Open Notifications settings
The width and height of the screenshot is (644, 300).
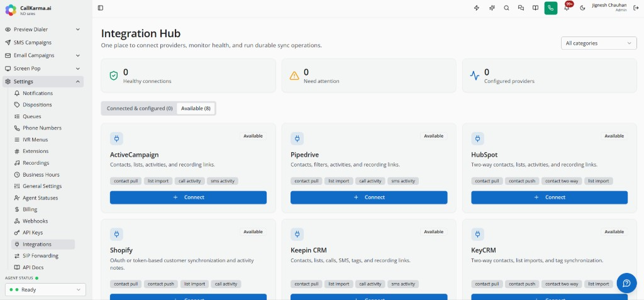coord(43,93)
